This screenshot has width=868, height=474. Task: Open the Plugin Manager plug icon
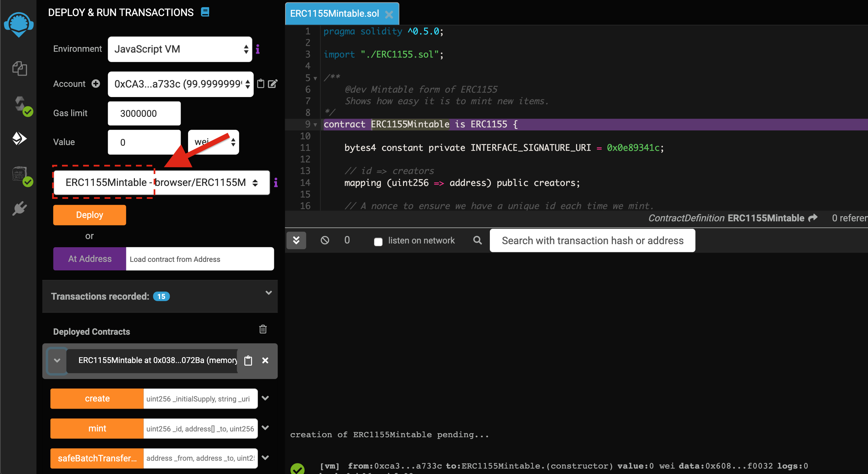click(x=19, y=208)
